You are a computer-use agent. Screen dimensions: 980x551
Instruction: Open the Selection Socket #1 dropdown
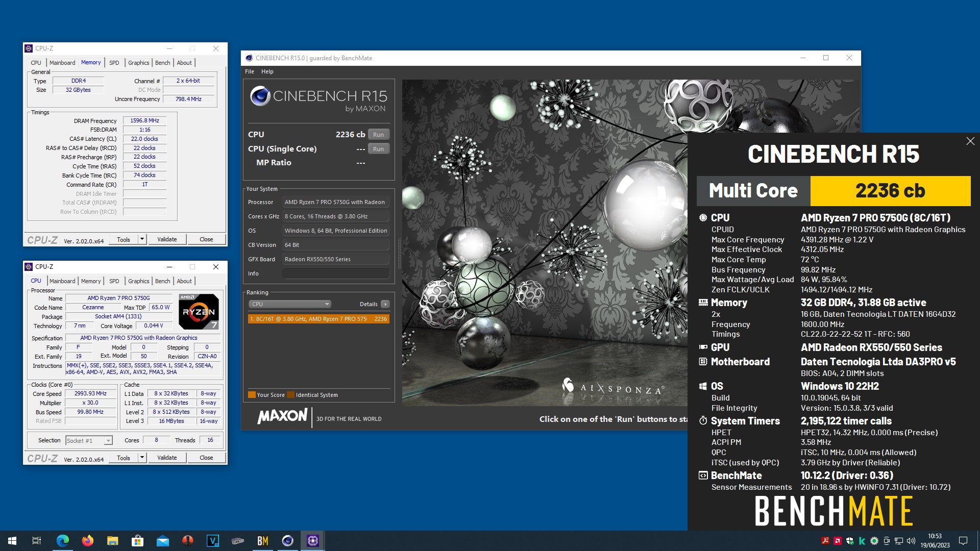coord(89,440)
